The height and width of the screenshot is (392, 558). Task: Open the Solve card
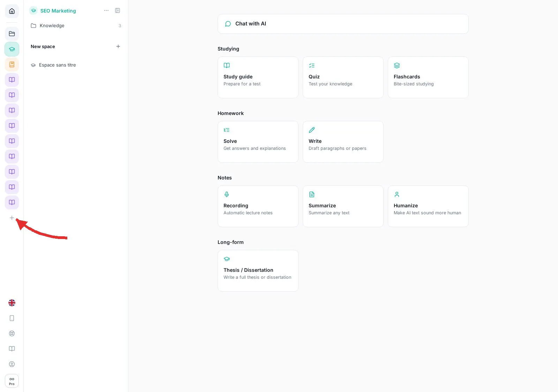tap(258, 142)
